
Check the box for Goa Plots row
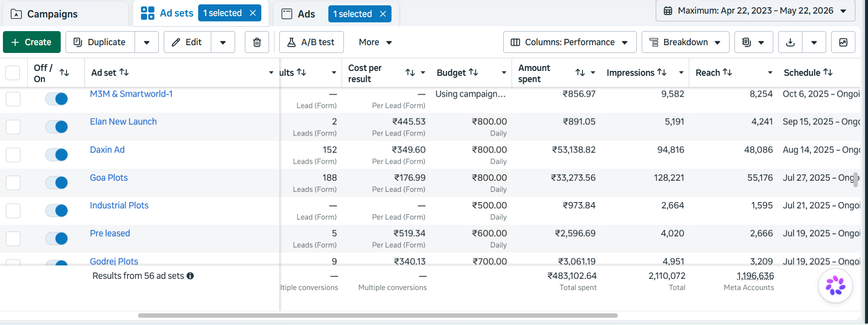tap(13, 183)
